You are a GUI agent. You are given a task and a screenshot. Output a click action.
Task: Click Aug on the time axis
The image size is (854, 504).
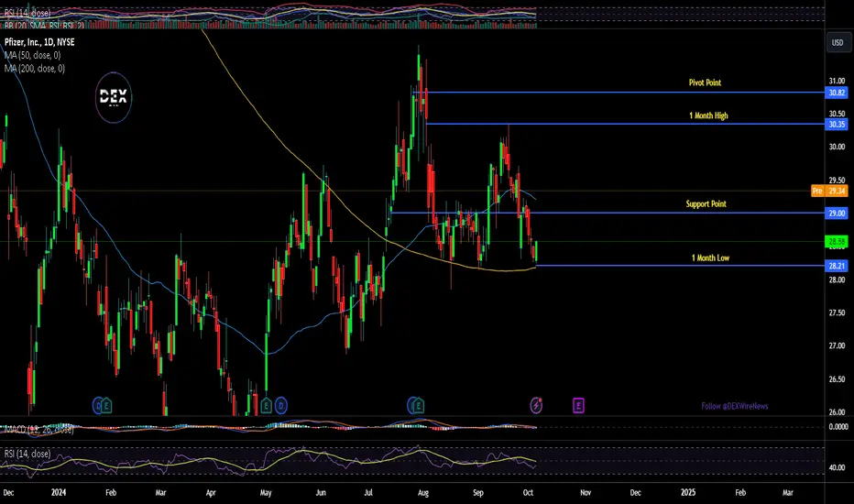(423, 492)
